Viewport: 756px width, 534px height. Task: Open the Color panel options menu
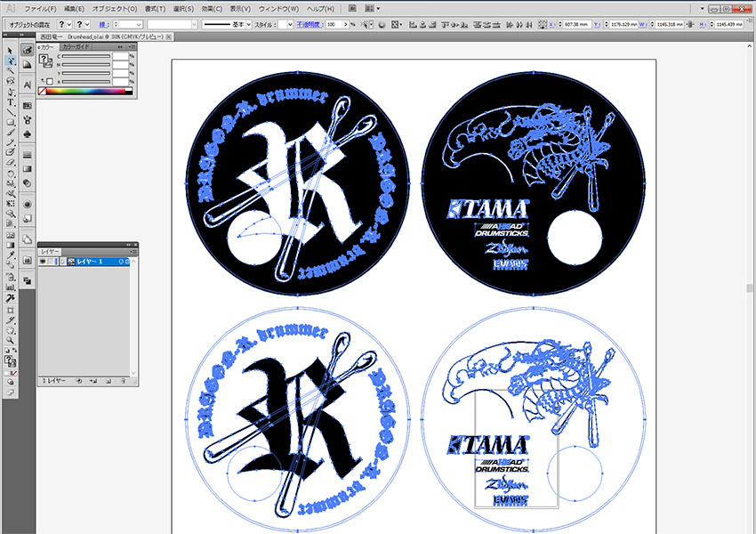tap(132, 47)
